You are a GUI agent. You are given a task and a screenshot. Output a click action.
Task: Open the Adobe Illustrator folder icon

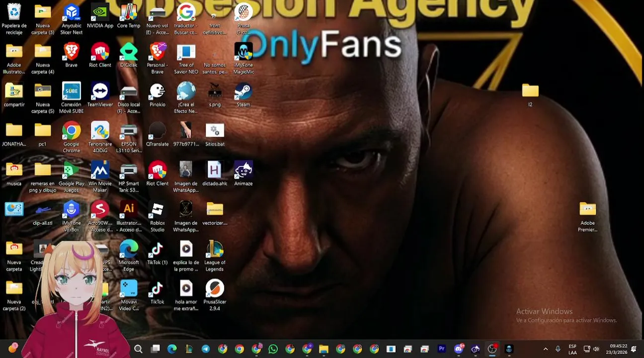(x=14, y=59)
